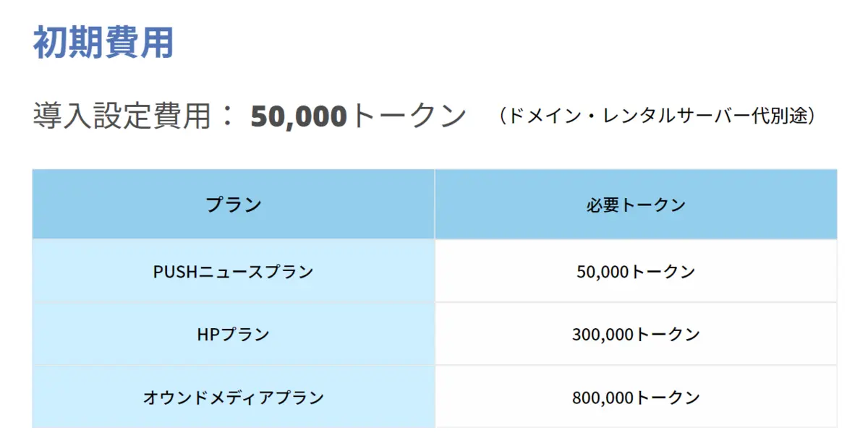Image resolution: width=868 pixels, height=446 pixels.
Task: Select the HPプラン row cell
Action: point(234,334)
